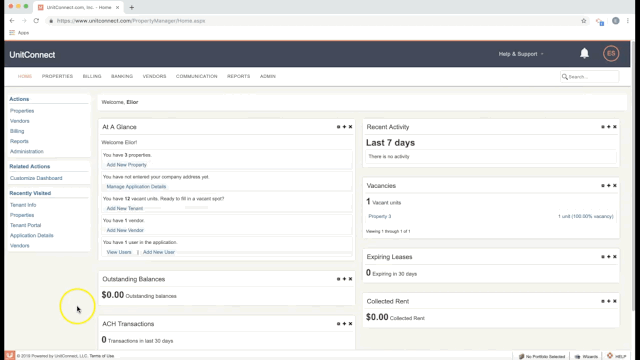
Task: Bookmark page with the star icon
Action: pos(584,21)
